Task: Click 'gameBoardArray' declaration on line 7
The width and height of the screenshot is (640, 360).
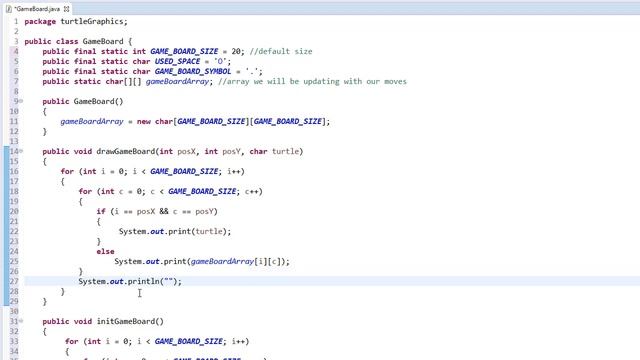Action: pyautogui.click(x=177, y=82)
